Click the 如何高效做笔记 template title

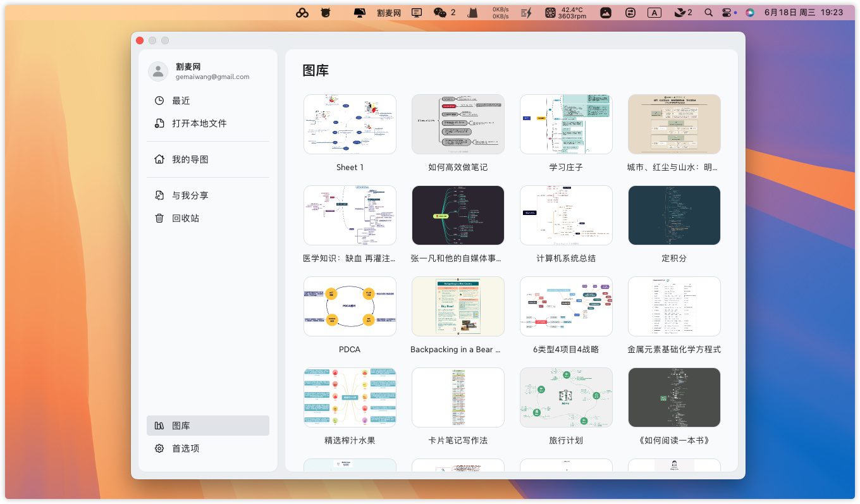tap(458, 168)
